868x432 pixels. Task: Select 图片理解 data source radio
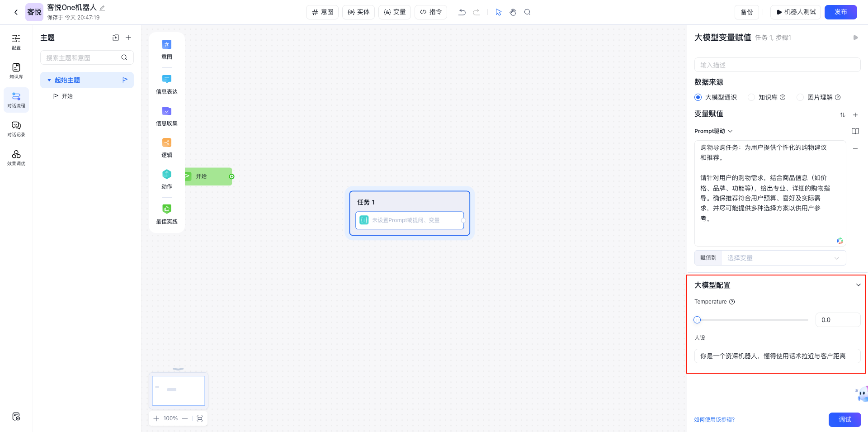(800, 97)
